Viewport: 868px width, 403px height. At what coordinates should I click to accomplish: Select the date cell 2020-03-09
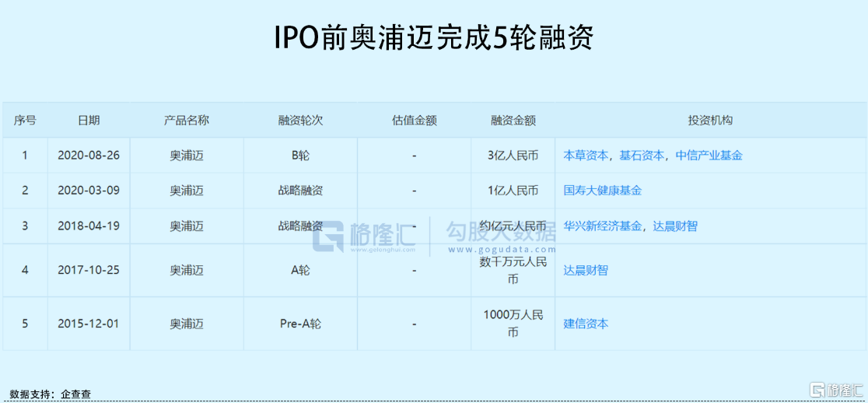tap(89, 191)
